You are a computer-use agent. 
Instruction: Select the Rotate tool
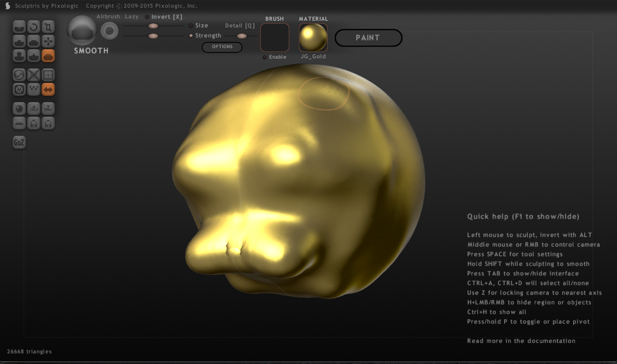pyautogui.click(x=33, y=26)
